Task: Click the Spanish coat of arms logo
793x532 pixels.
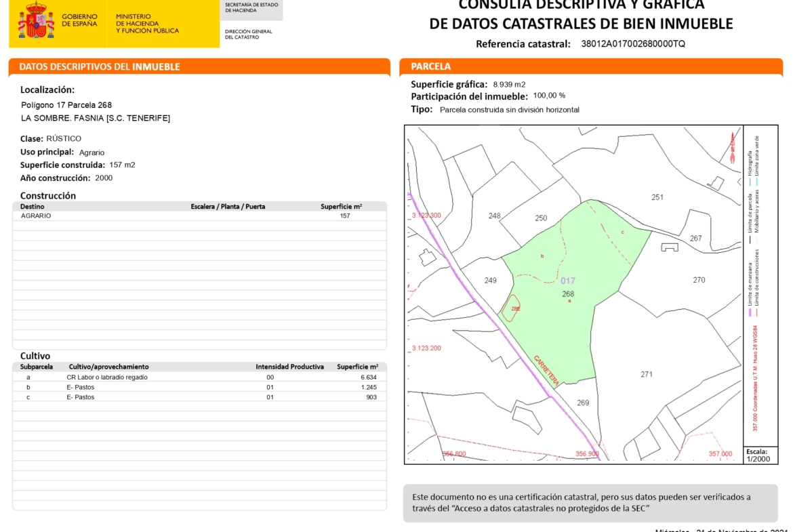Action: 36,20
